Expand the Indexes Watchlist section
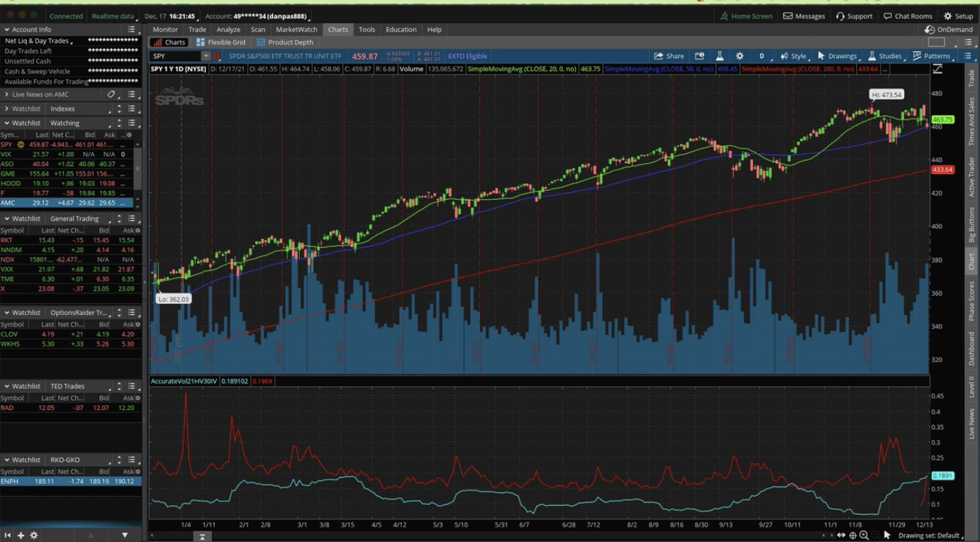 pyautogui.click(x=6, y=109)
